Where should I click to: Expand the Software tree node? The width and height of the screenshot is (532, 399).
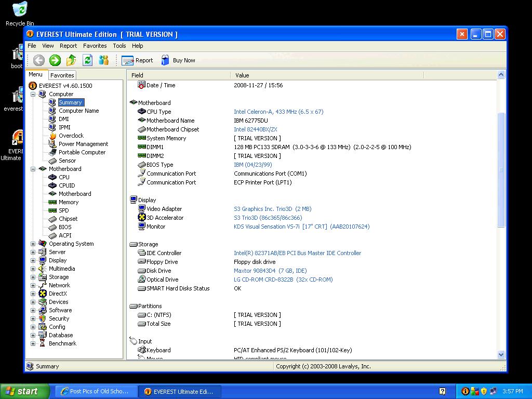coord(33,311)
